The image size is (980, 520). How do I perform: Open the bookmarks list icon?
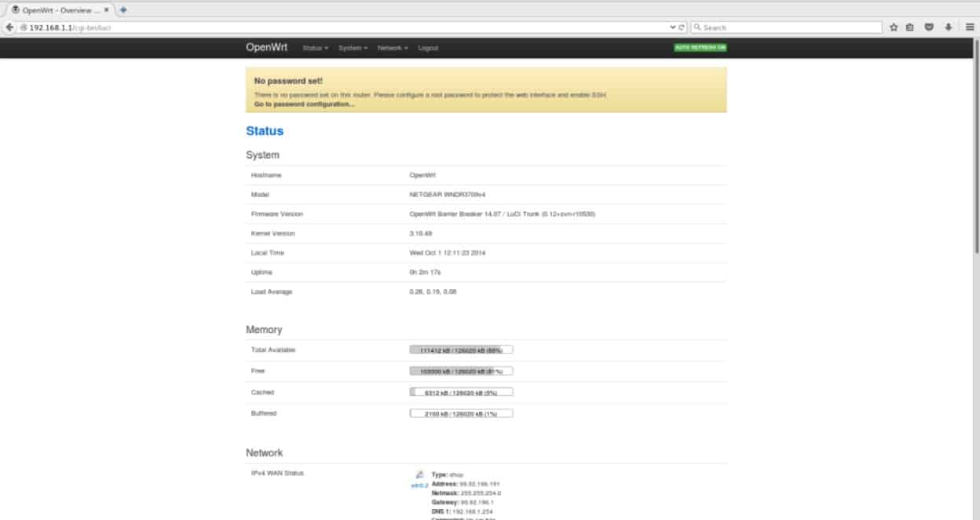click(910, 27)
